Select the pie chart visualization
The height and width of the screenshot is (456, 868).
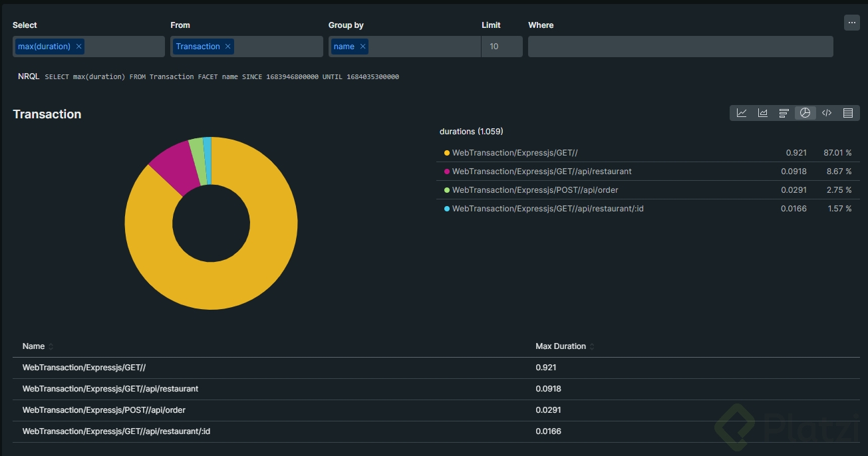[805, 113]
